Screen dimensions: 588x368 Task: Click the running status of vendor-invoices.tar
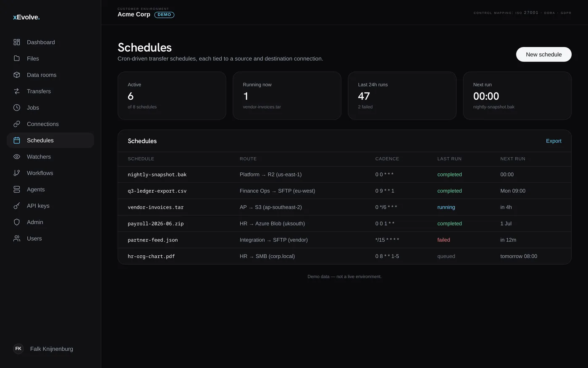446,207
